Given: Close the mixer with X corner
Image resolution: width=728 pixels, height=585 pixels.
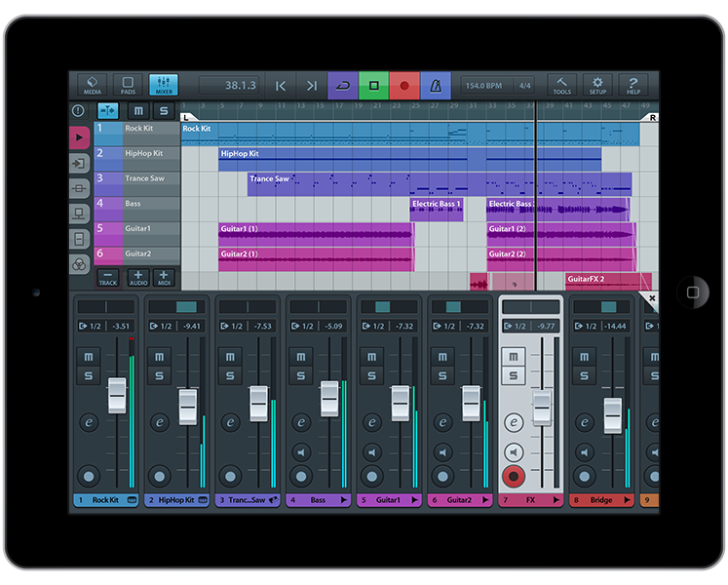Looking at the screenshot, I should pyautogui.click(x=652, y=297).
